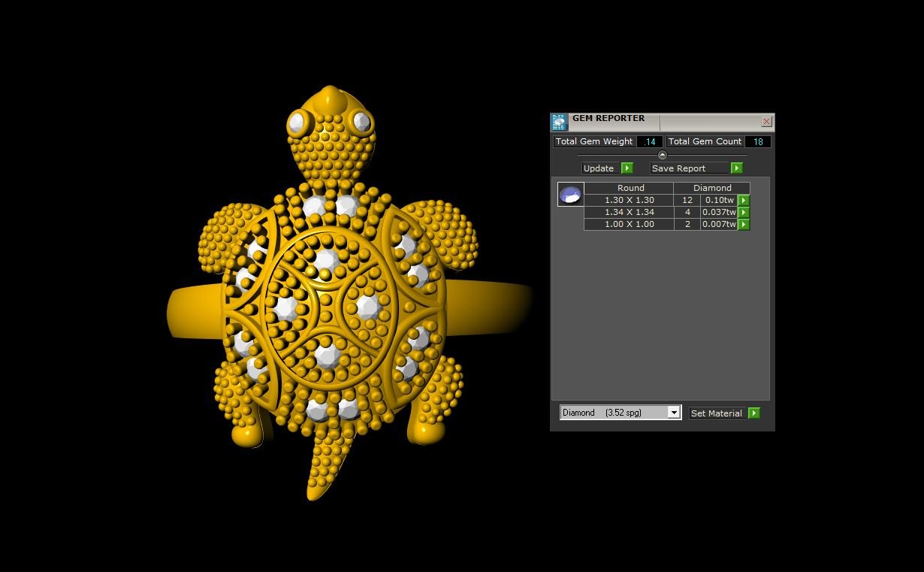The width and height of the screenshot is (924, 572).
Task: Select the 1.00 X 1.00 size cell
Action: (629, 225)
